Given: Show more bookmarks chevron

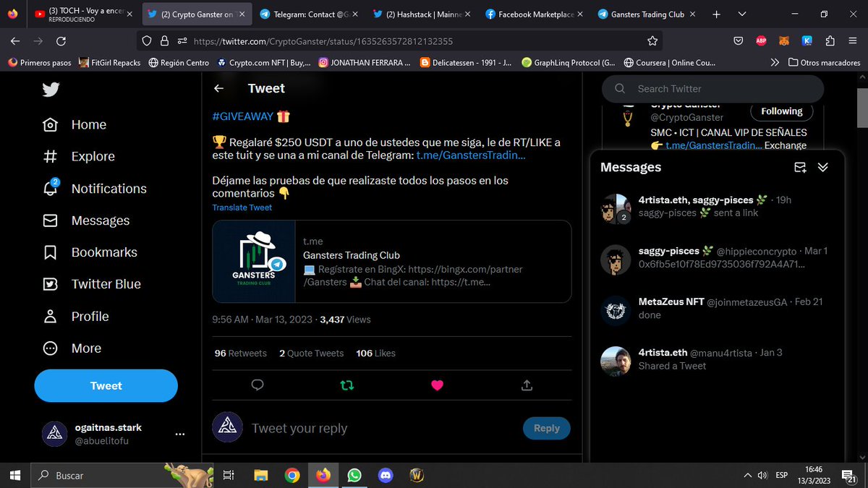Looking at the screenshot, I should 775,63.
